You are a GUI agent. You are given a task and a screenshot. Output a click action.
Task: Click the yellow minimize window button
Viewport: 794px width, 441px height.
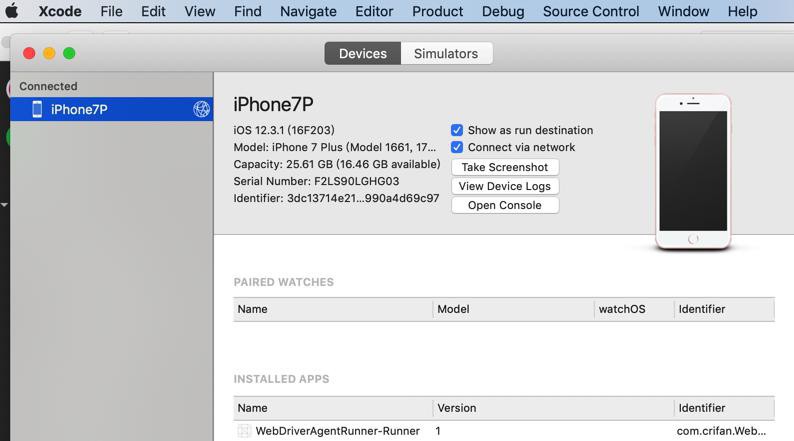[x=49, y=53]
